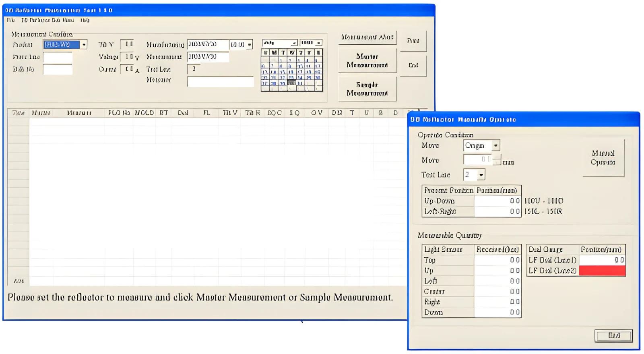Screen dimensions: 644x354
Task: Open the calendar month dropdown
Action: (x=294, y=43)
